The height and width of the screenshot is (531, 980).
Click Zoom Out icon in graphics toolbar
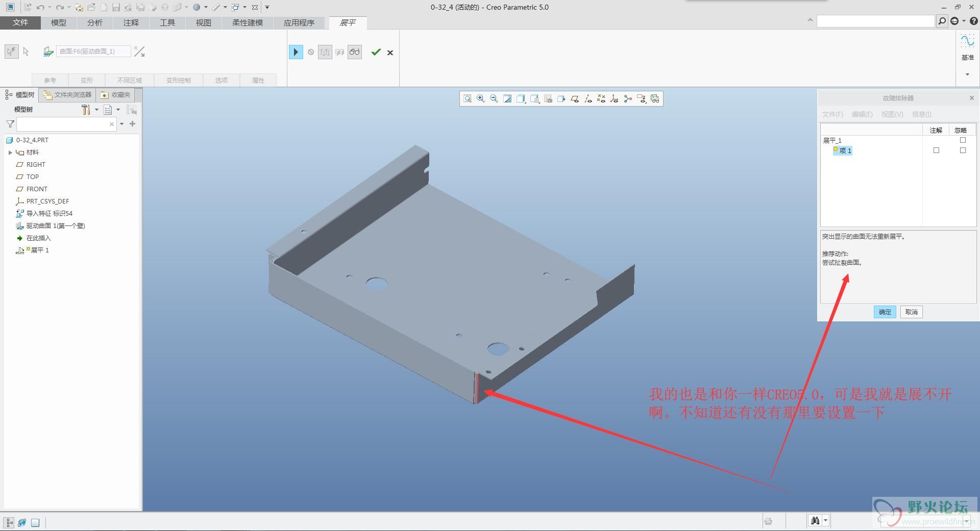click(x=494, y=99)
